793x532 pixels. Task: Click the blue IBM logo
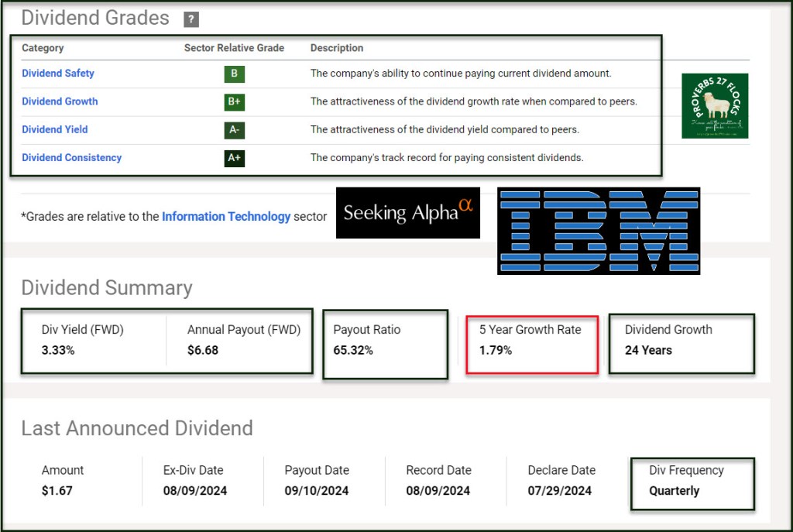tap(599, 231)
